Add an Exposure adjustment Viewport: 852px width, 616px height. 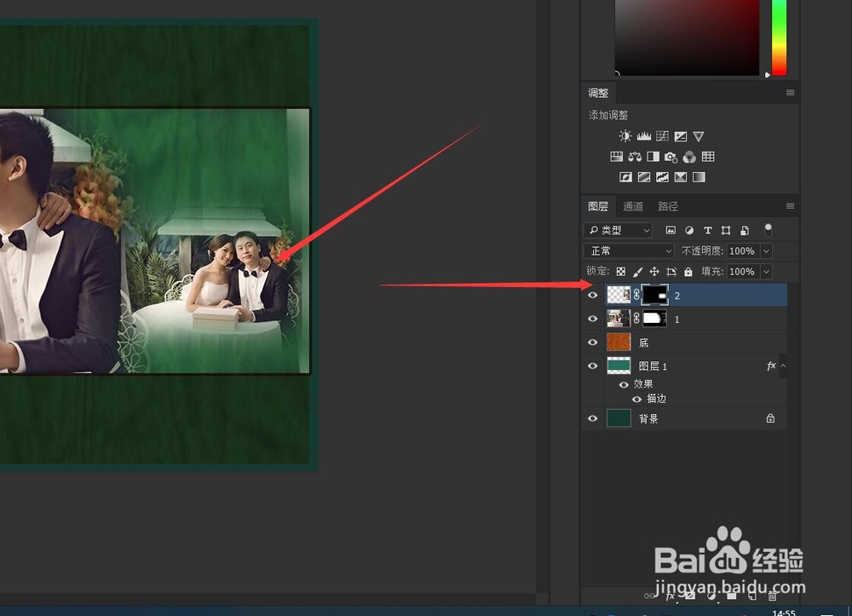pyautogui.click(x=680, y=135)
